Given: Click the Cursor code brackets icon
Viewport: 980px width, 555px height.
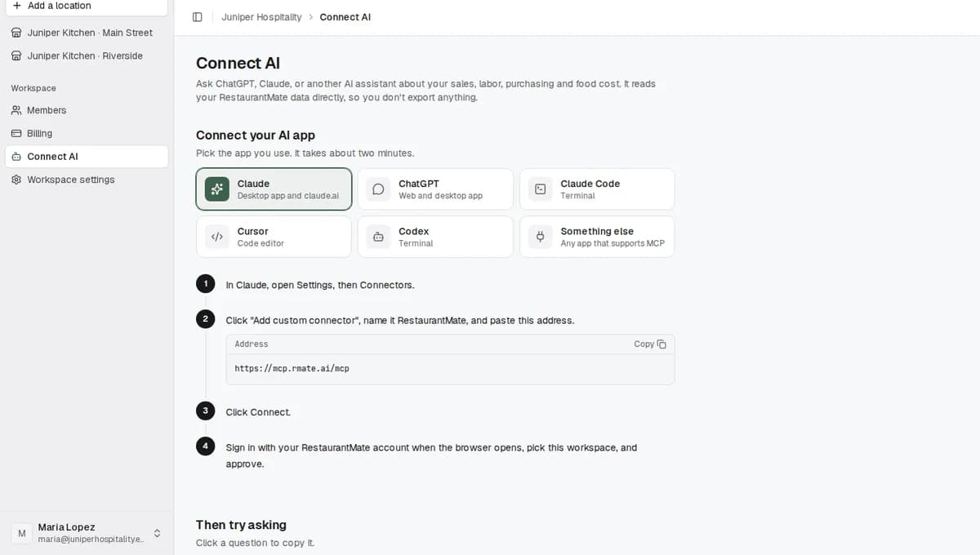Looking at the screenshot, I should pyautogui.click(x=217, y=237).
